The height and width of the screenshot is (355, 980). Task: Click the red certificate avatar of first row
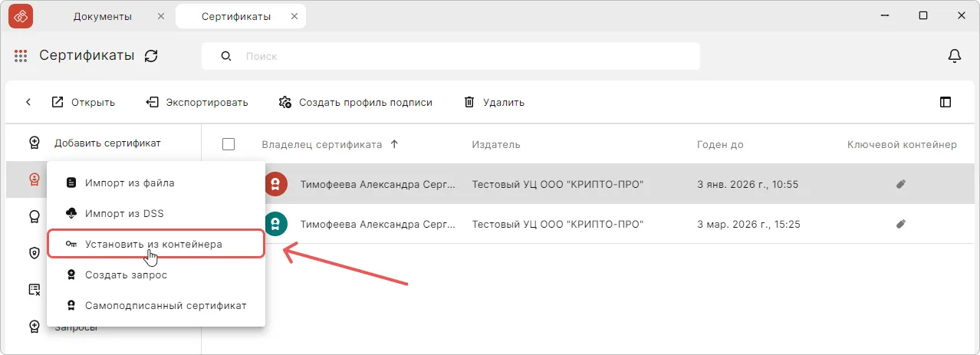(276, 184)
